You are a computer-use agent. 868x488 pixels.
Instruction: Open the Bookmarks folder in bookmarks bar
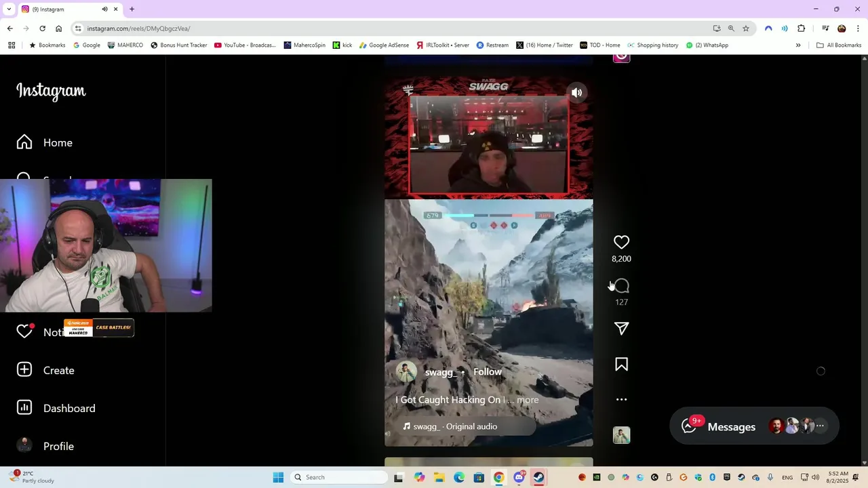click(47, 45)
